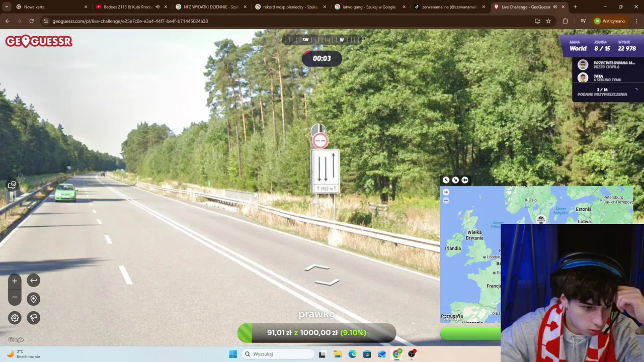Enlarge the guess map with the up-left arrow

click(x=446, y=180)
